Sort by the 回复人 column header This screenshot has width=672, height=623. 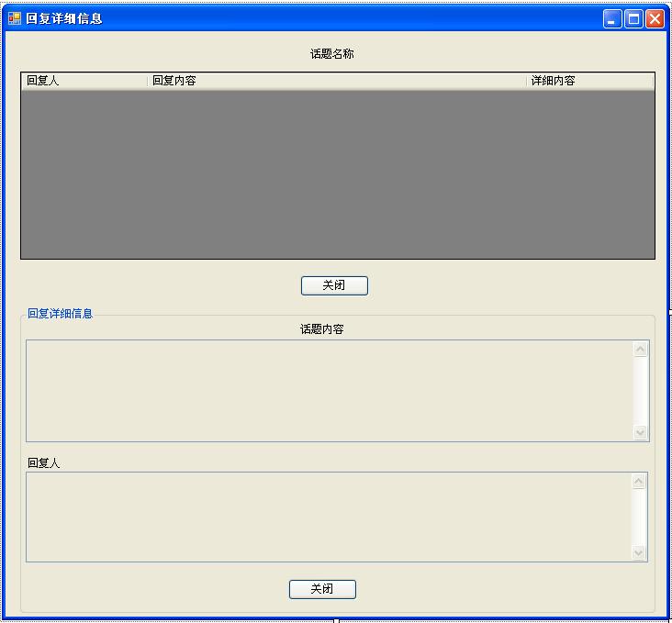tap(83, 81)
